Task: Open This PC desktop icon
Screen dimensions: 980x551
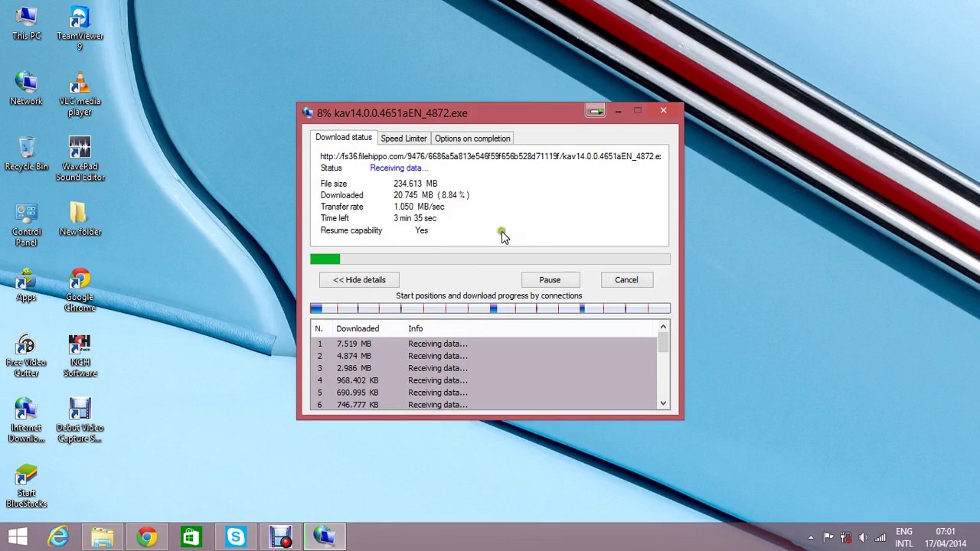Action: (26, 24)
